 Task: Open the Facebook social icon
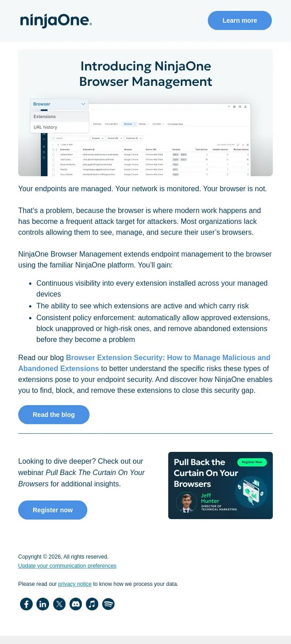tap(26, 604)
